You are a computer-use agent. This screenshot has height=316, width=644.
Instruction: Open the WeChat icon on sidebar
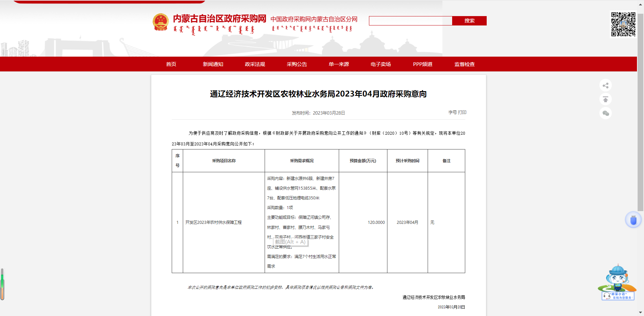(x=605, y=113)
